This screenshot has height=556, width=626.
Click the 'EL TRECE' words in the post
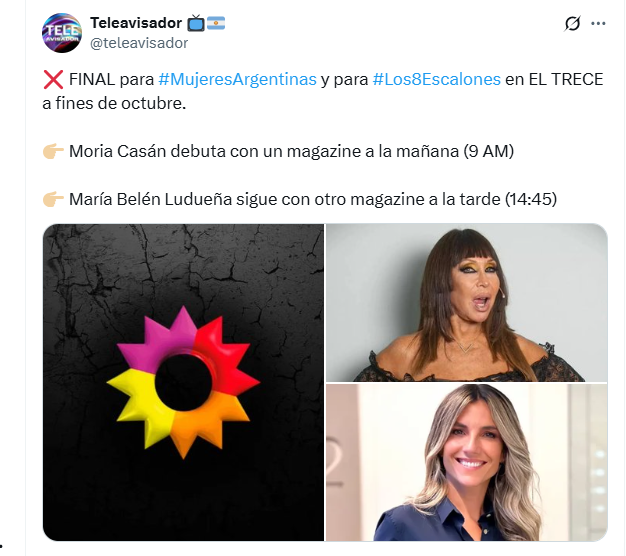click(x=566, y=79)
